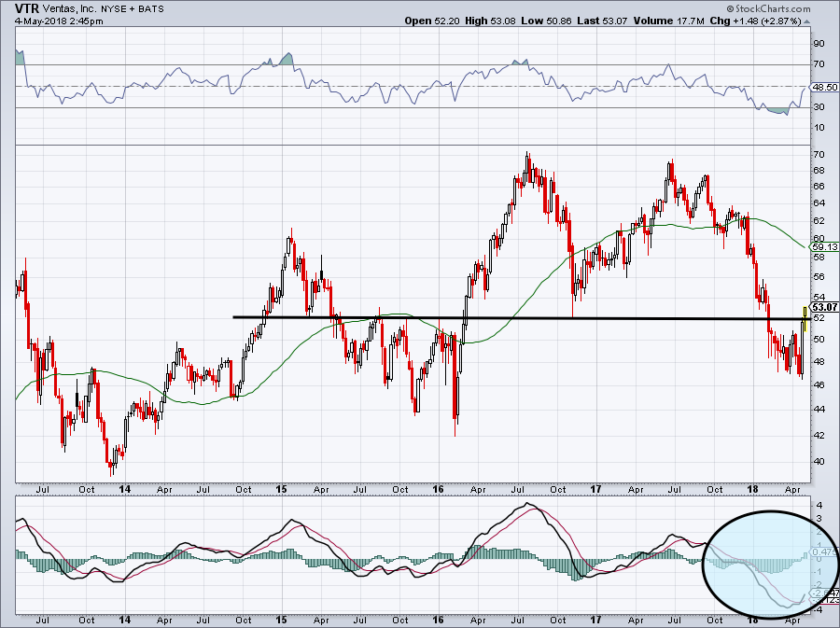
Task: Click the 62 label on price axis
Action: coord(819,220)
